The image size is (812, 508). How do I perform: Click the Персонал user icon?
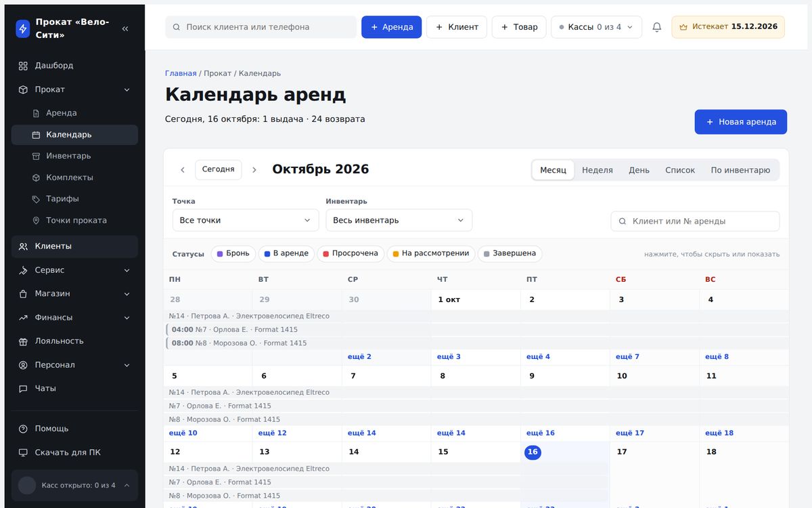tap(23, 365)
